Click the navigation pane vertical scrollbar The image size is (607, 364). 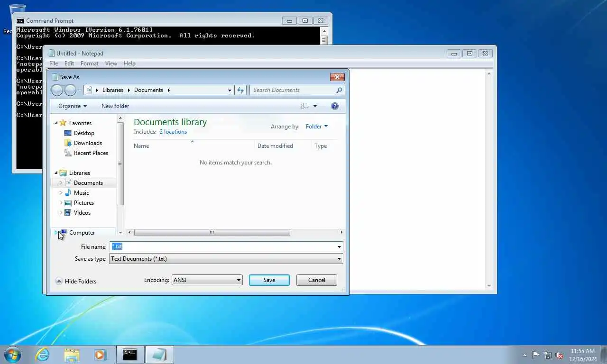pos(120,164)
